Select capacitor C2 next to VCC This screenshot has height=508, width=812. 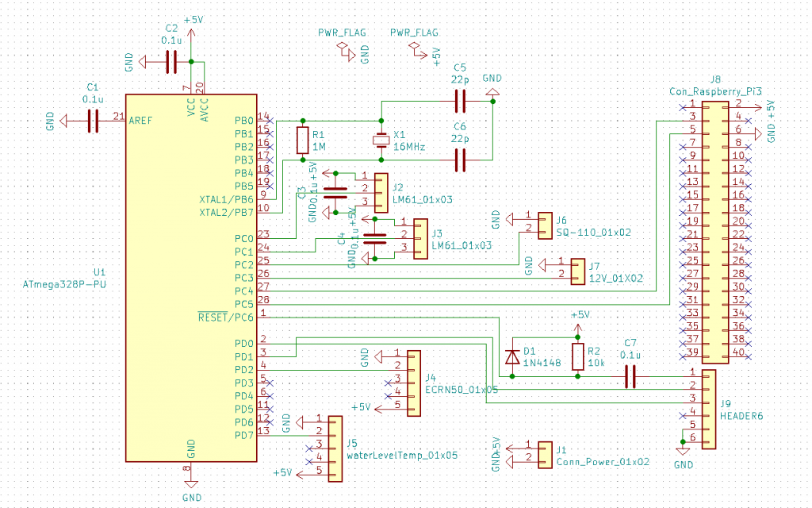(x=170, y=61)
